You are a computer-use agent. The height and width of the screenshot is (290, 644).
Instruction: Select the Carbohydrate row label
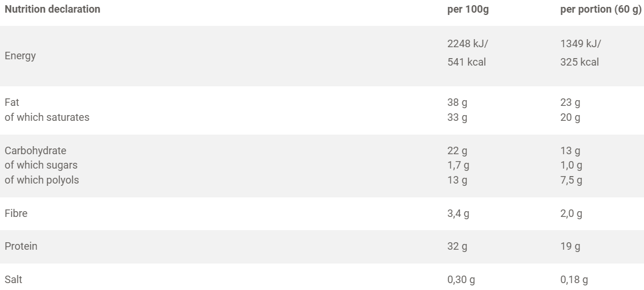coord(36,151)
